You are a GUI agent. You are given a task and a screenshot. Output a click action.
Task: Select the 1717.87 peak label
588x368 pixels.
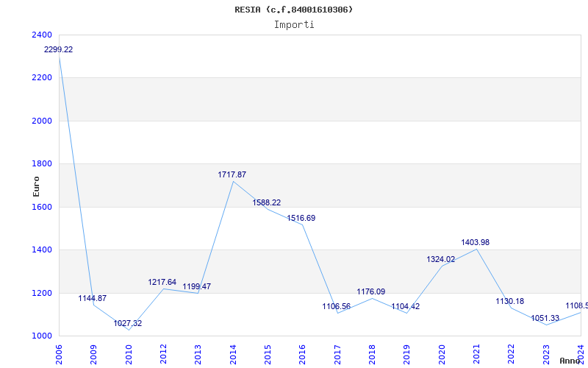(x=232, y=174)
